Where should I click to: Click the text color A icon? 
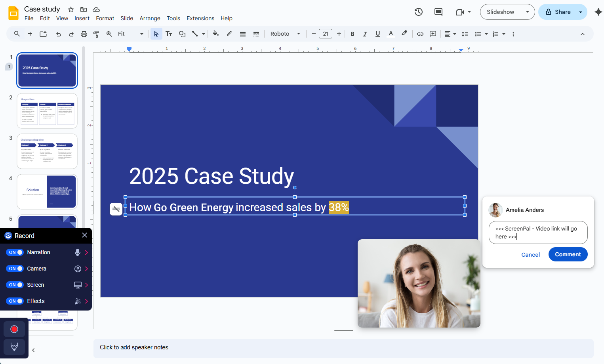tap(391, 34)
